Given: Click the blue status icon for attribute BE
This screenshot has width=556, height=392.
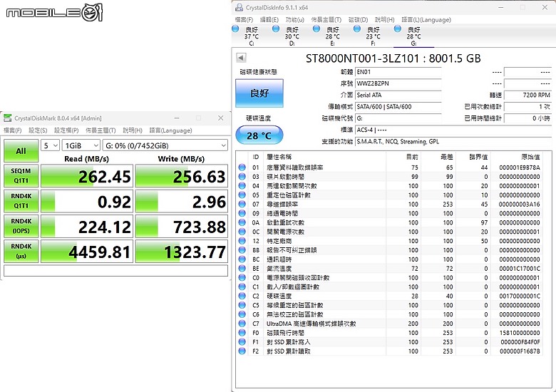Looking at the screenshot, I should point(242,269).
